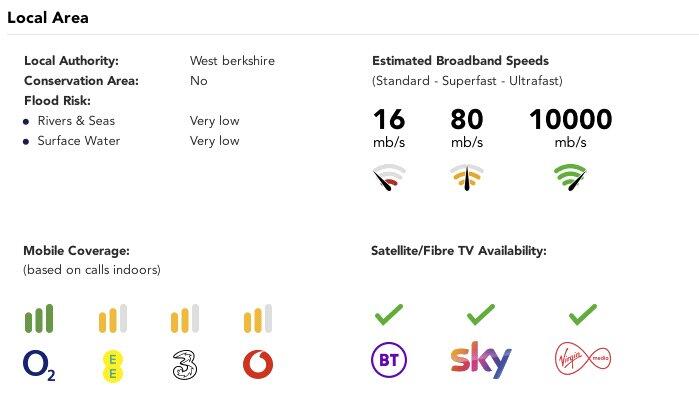
Task: Click the EE network logo
Action: pyautogui.click(x=112, y=364)
